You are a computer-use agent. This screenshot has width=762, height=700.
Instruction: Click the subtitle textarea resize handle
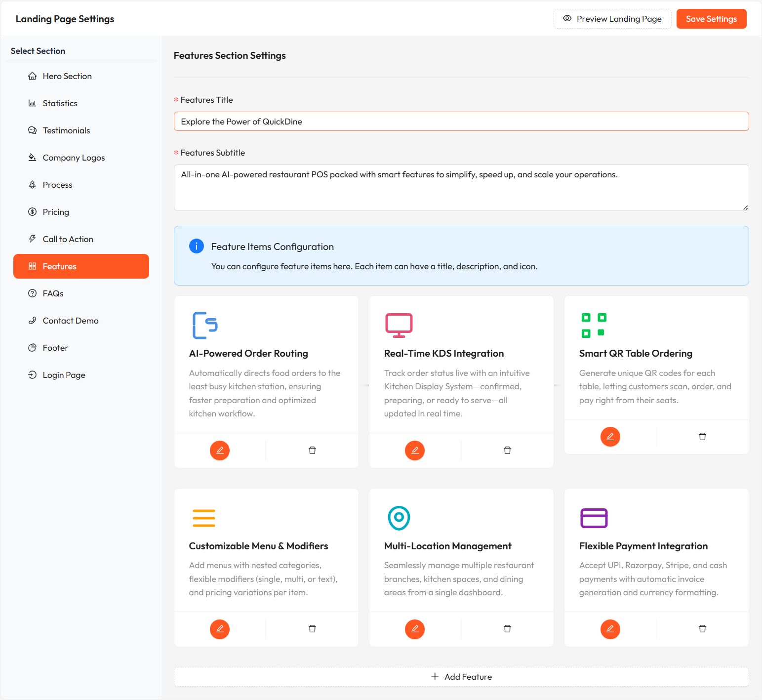pos(745,207)
